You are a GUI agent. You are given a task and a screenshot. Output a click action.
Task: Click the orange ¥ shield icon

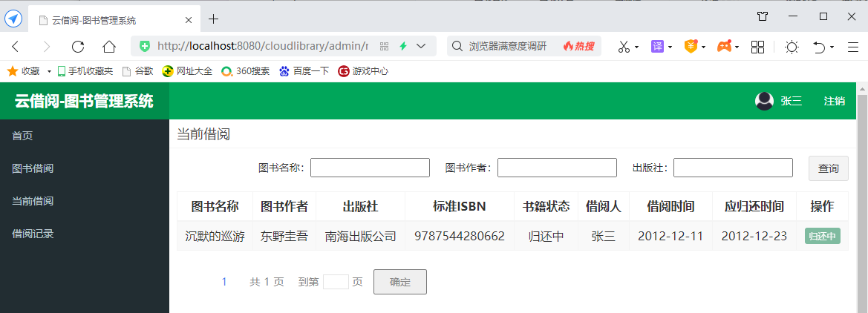pos(691,47)
